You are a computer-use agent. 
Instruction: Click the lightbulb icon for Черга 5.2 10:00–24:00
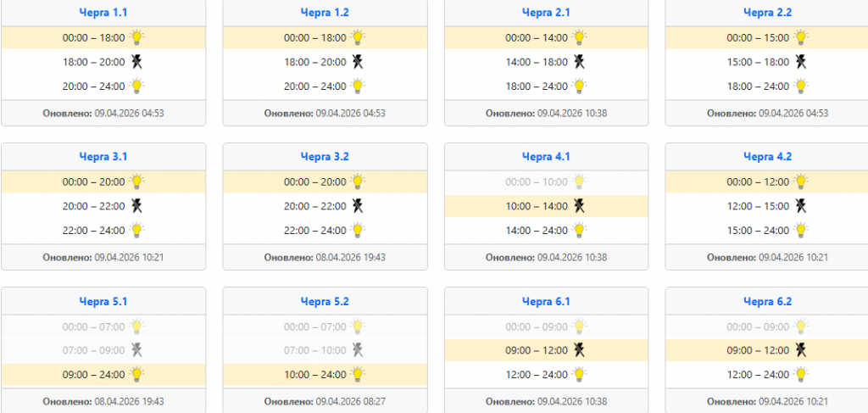358,374
